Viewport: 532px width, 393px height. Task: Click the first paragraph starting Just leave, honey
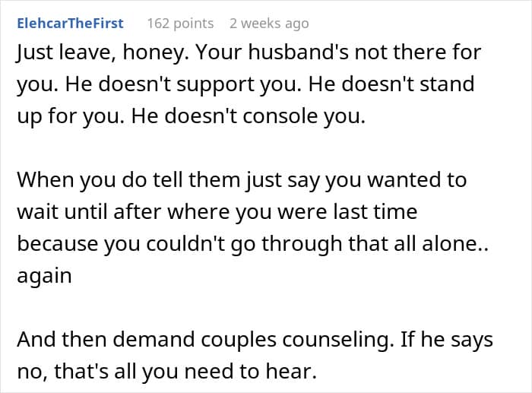point(249,84)
